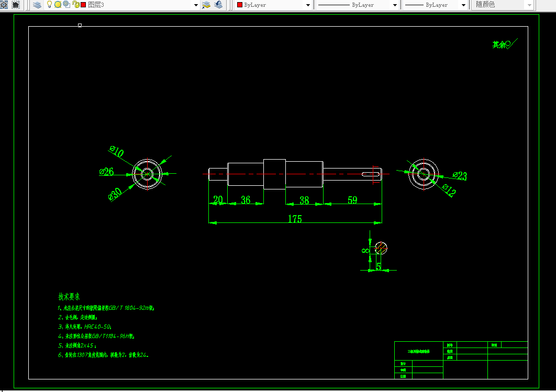Click the 图层3 layer name field
The image size is (556, 392).
point(96,5)
